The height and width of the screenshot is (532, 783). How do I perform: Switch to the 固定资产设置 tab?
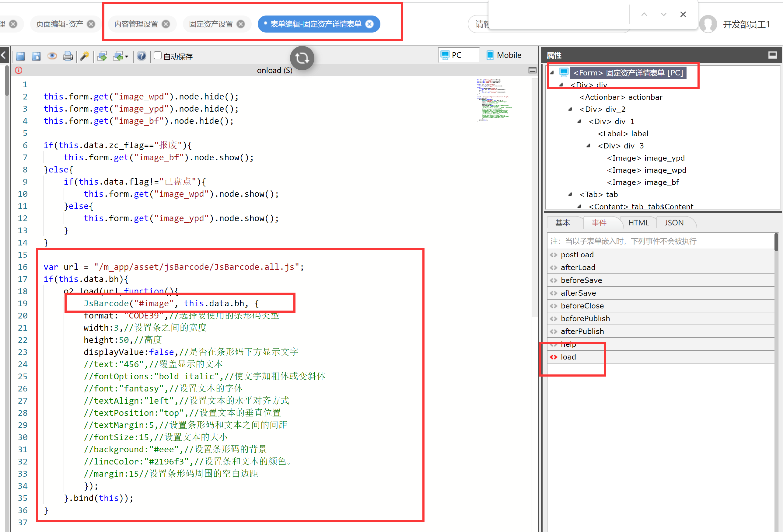point(211,24)
